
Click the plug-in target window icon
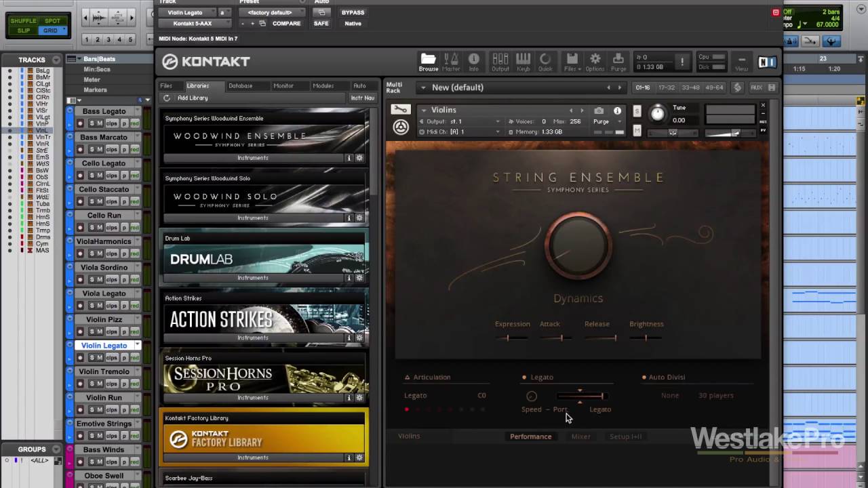[x=776, y=12]
